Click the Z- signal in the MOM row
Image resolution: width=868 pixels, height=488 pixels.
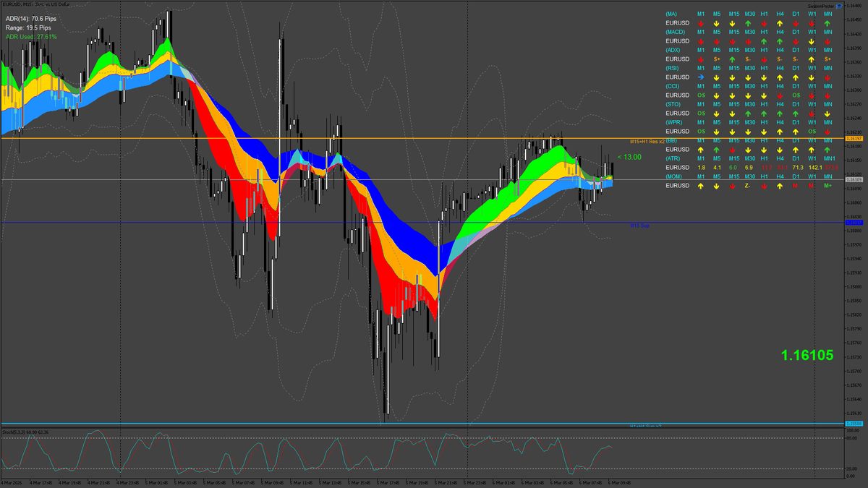pyautogui.click(x=749, y=186)
